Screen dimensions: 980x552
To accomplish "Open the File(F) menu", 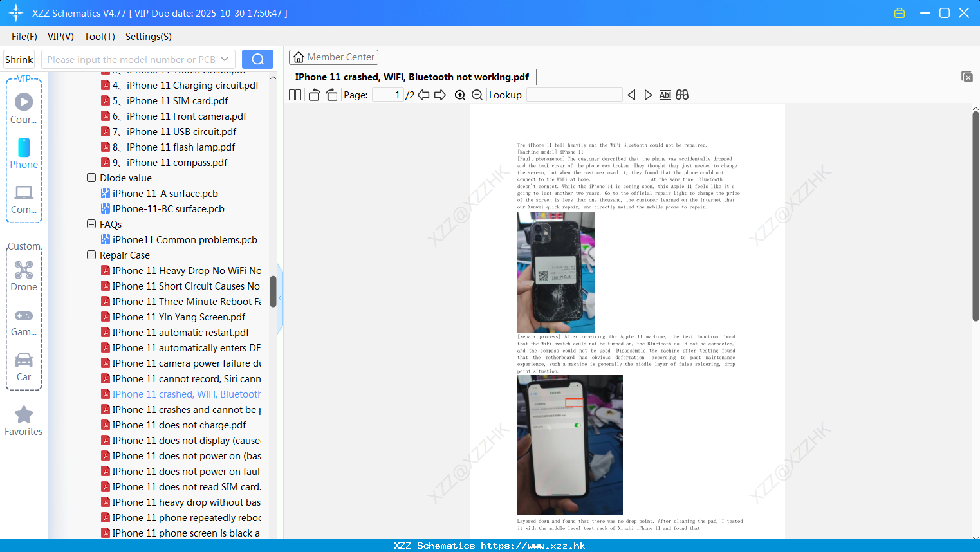I will coord(24,37).
